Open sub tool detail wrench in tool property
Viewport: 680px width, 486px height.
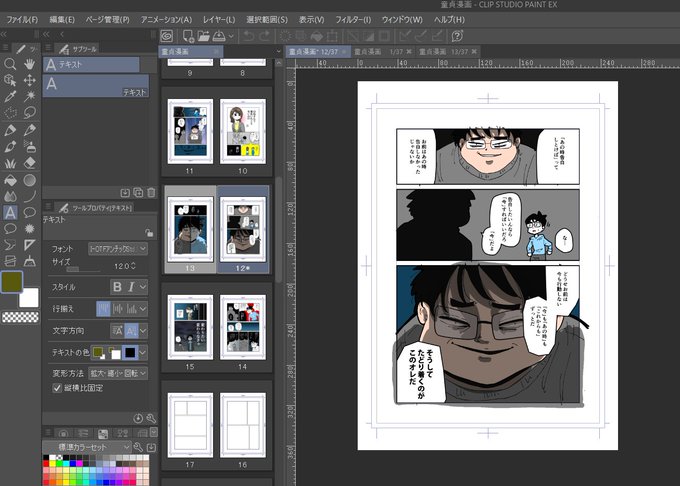[x=151, y=418]
